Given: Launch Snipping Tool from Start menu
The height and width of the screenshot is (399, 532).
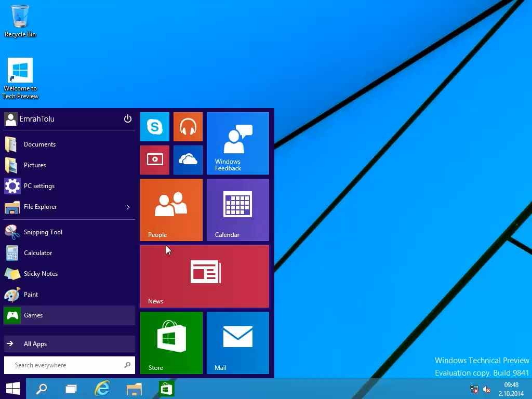Looking at the screenshot, I should pos(69,232).
